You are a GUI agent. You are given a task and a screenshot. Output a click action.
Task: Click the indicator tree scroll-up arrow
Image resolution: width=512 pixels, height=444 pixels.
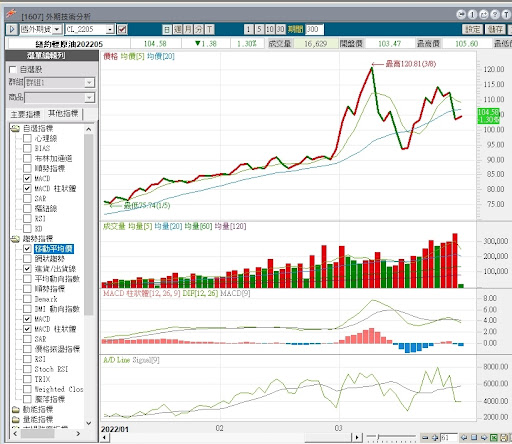(x=89, y=129)
